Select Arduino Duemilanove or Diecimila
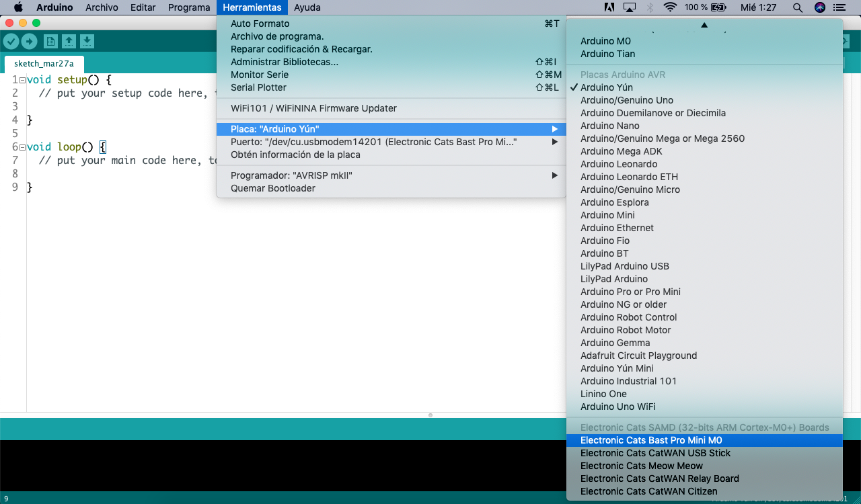861x504 pixels. pyautogui.click(x=704, y=113)
